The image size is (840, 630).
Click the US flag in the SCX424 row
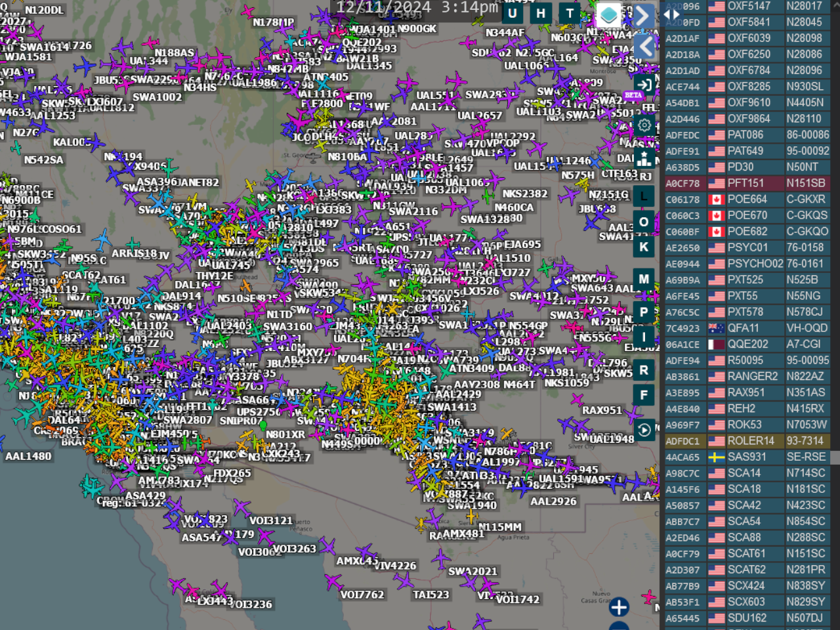point(716,586)
